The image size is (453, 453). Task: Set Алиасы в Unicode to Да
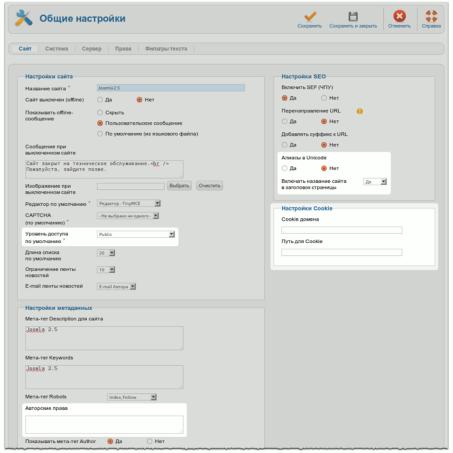(284, 168)
